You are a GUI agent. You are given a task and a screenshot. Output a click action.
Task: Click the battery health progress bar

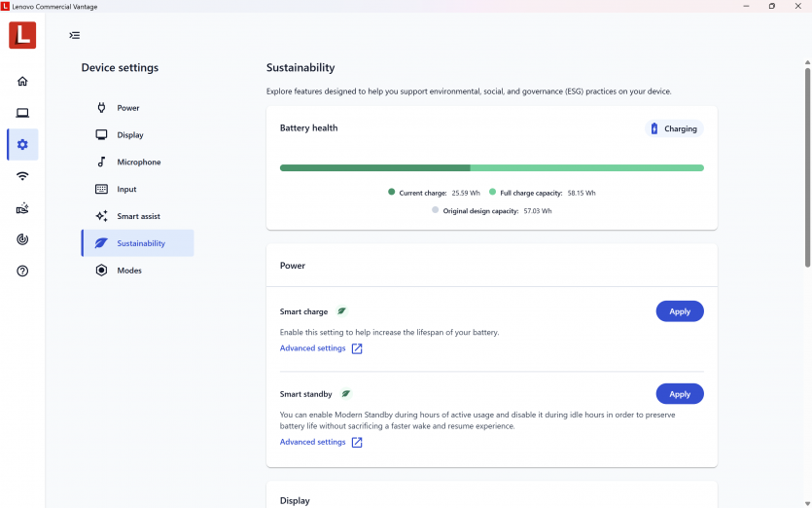[491, 167]
